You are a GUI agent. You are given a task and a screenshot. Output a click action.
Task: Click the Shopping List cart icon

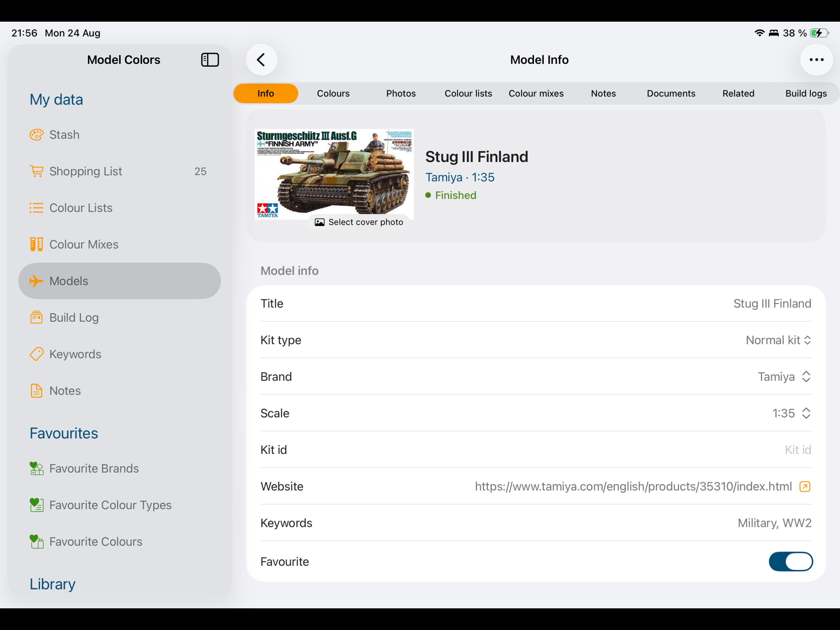coord(36,171)
